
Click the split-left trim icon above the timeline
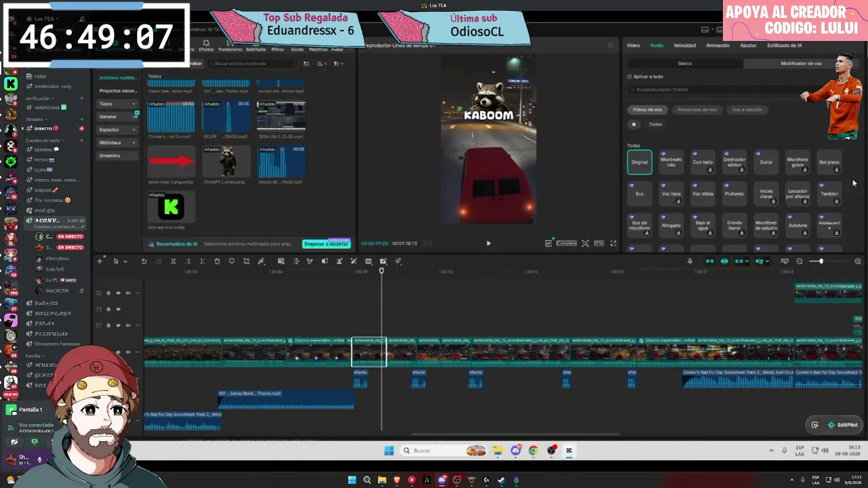tap(188, 262)
